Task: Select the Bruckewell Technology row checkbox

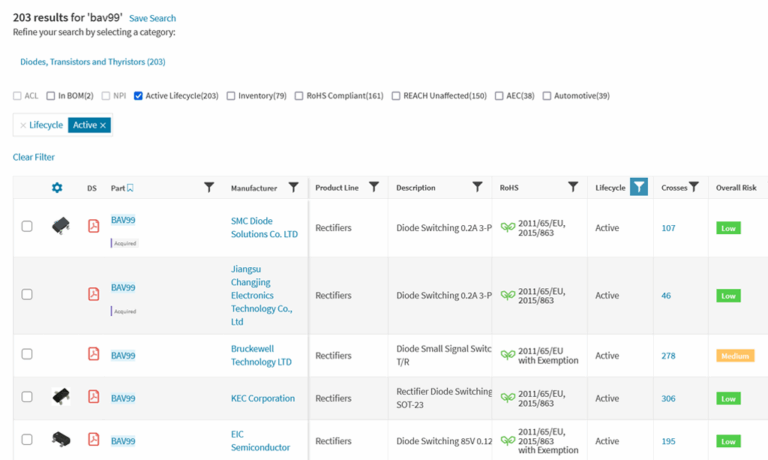Action: (x=27, y=354)
